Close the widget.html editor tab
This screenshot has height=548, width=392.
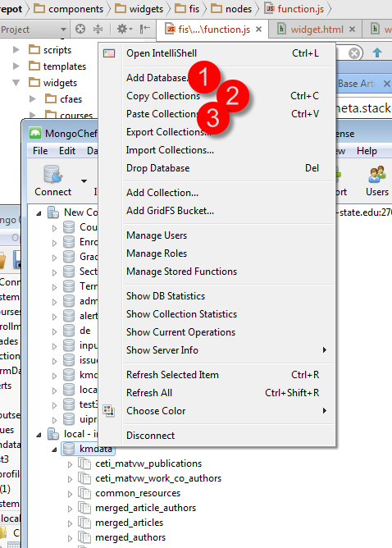click(x=352, y=30)
